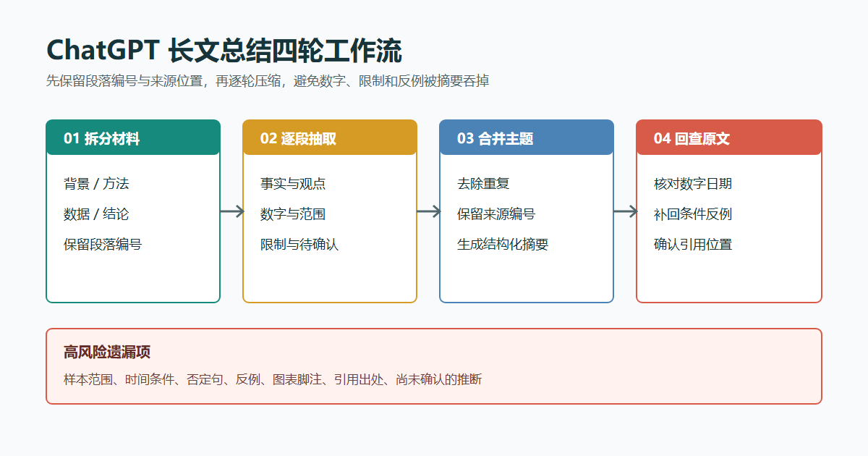The image size is (868, 456).
Task: Click the subtitle starting with 先保留段落编号
Action: [268, 81]
